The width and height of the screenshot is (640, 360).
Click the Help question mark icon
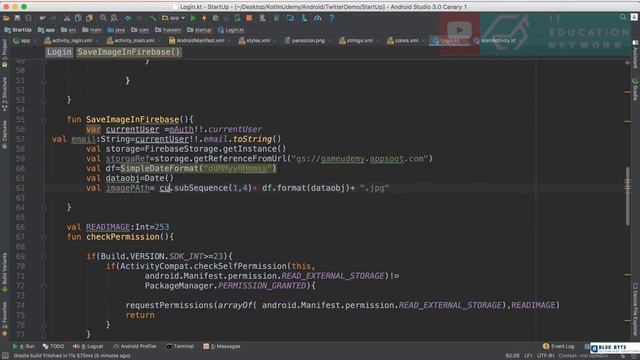[331, 18]
